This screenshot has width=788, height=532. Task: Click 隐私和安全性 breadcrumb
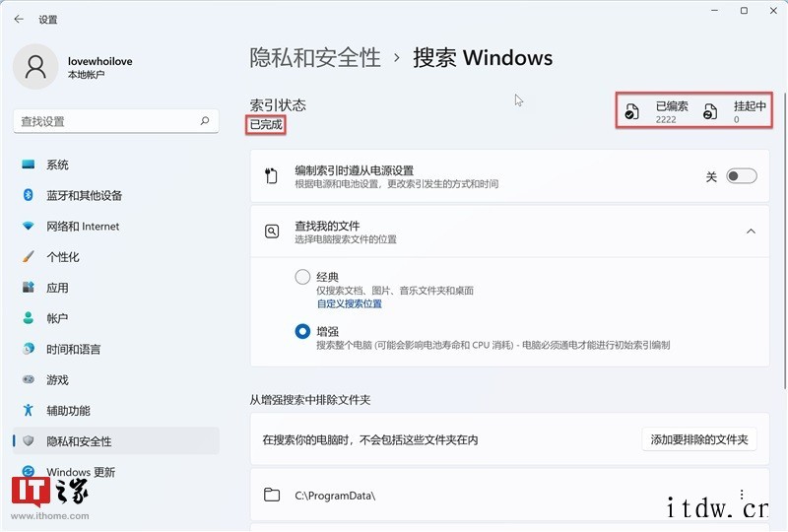click(x=315, y=57)
